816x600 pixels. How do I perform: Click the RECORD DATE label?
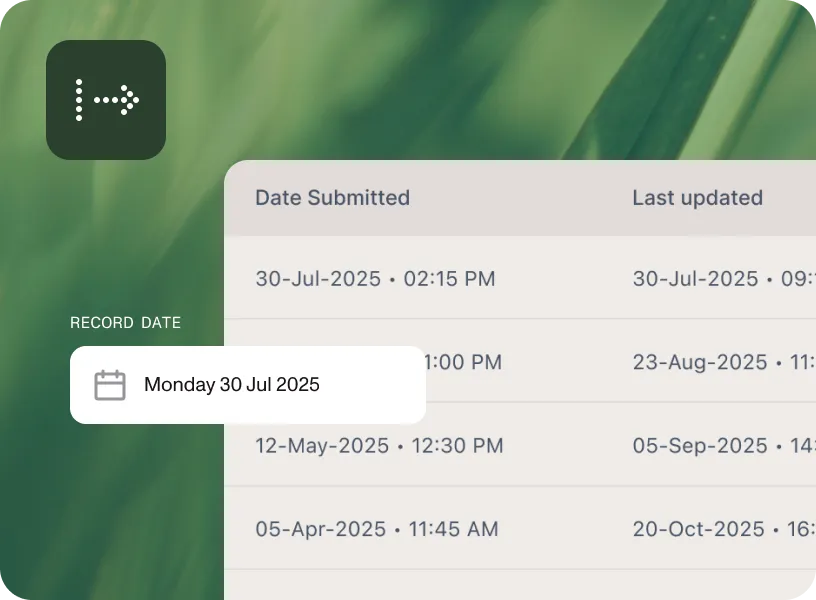(125, 322)
